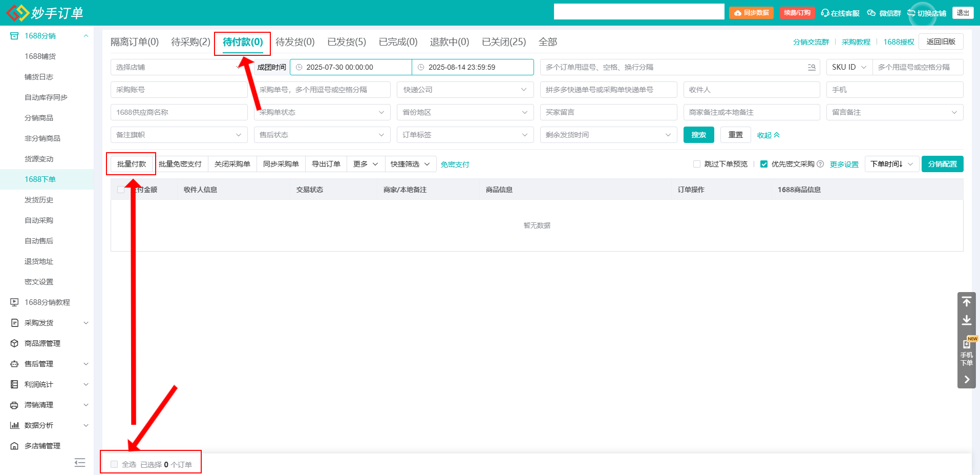Open the 选择店铺 dropdown

pos(179,67)
